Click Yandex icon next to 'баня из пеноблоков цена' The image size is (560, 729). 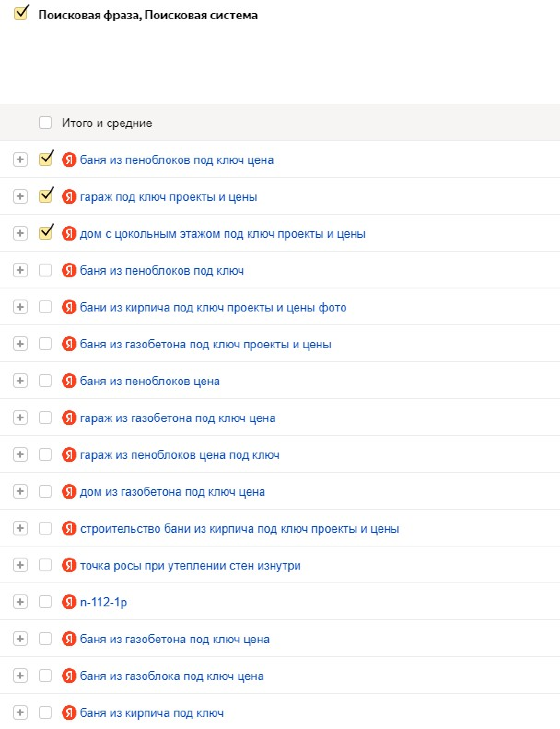coord(69,381)
